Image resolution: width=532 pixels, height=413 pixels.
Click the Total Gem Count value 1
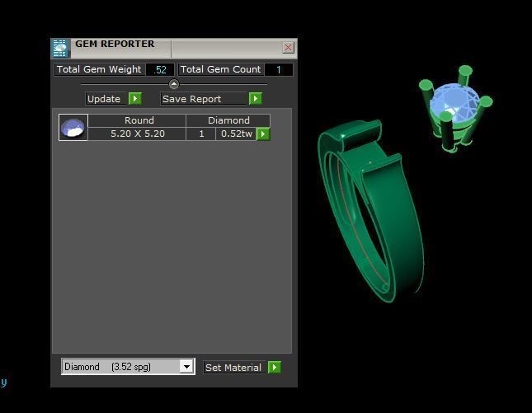click(279, 70)
